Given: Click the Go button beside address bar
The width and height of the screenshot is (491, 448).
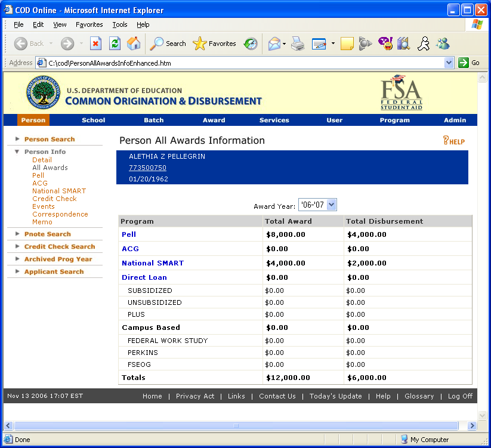Looking at the screenshot, I should click(469, 63).
